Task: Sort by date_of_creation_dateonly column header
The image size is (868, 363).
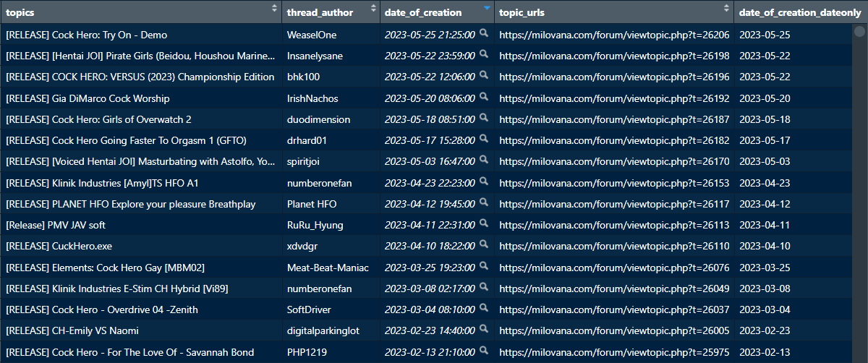Action: click(801, 12)
